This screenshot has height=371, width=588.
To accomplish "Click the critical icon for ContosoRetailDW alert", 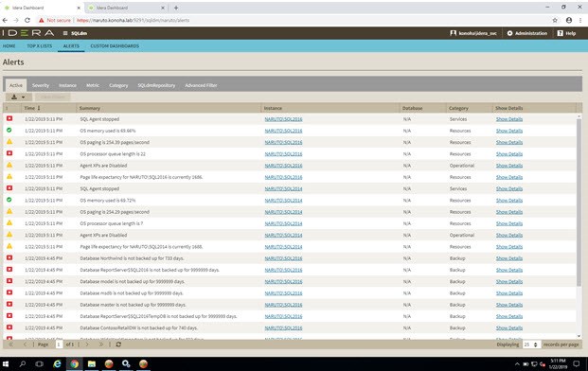I will (9, 327).
